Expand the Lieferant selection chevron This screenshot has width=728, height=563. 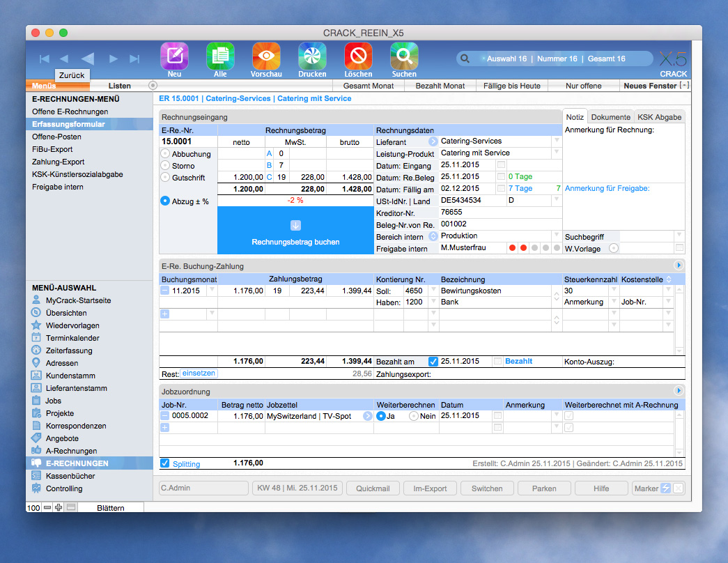click(x=433, y=139)
